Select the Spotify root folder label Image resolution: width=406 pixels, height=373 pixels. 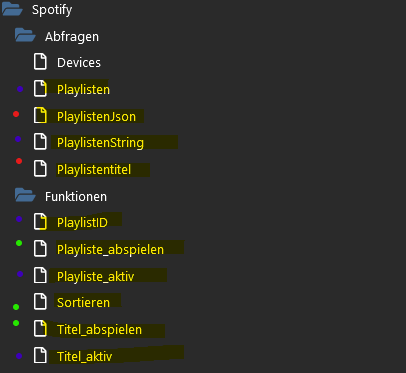[x=52, y=10]
